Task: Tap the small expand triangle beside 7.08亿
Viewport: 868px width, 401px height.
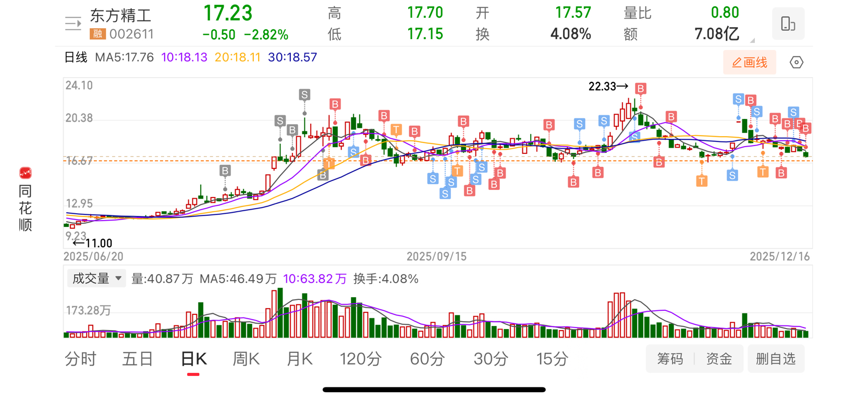Action: [x=752, y=40]
